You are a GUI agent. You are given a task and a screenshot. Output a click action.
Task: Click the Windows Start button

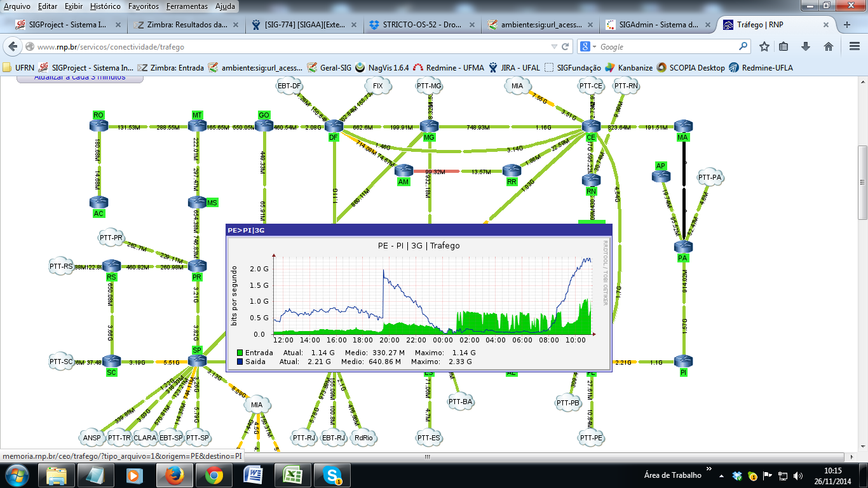tap(17, 475)
